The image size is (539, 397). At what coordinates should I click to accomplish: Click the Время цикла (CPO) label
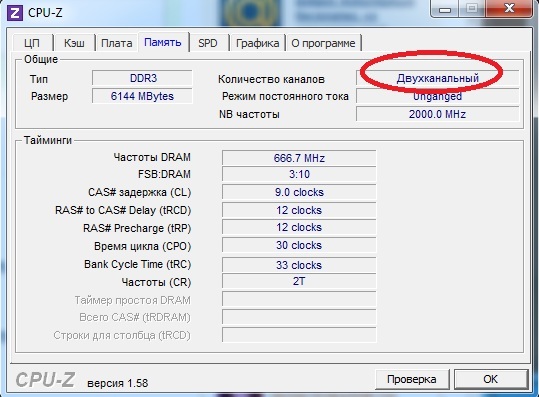click(142, 246)
